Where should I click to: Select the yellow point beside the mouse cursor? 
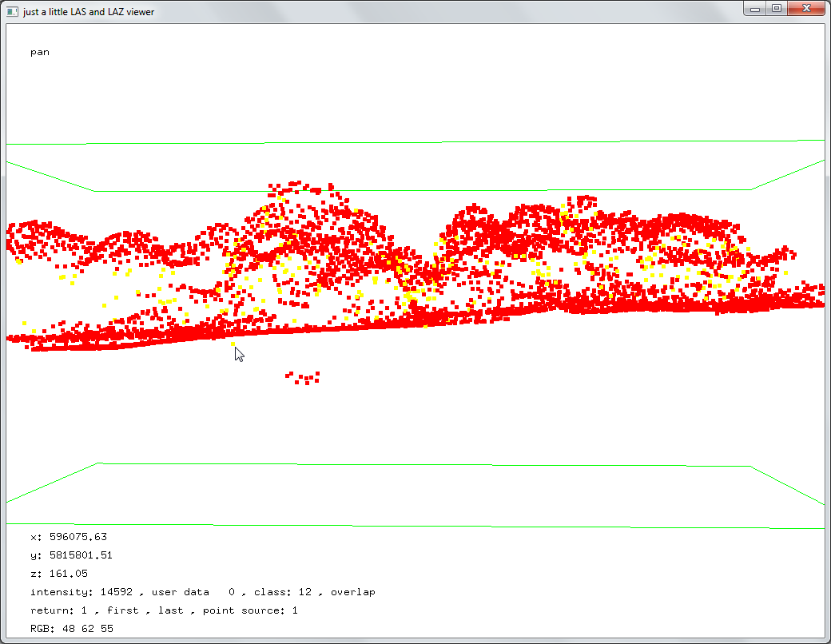[x=233, y=344]
